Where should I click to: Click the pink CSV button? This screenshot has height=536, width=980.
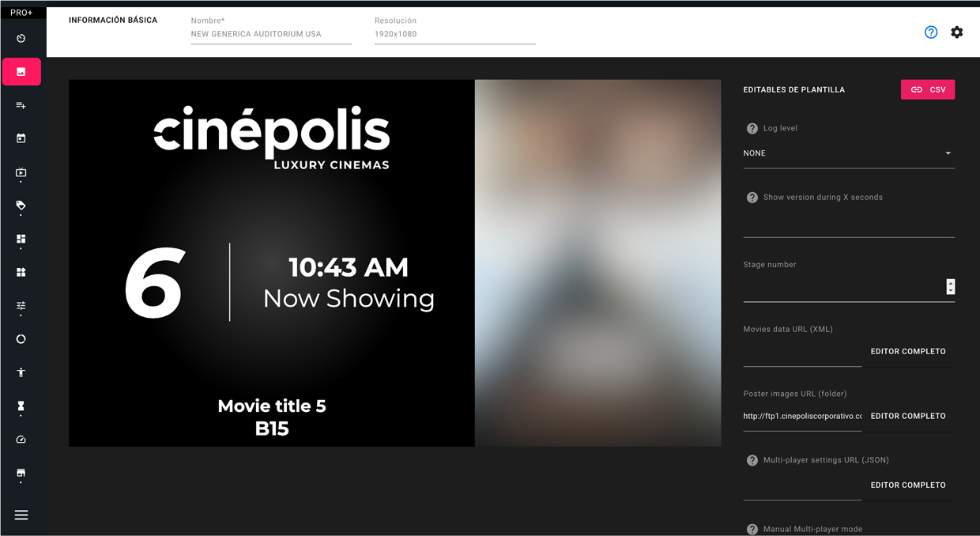point(927,90)
